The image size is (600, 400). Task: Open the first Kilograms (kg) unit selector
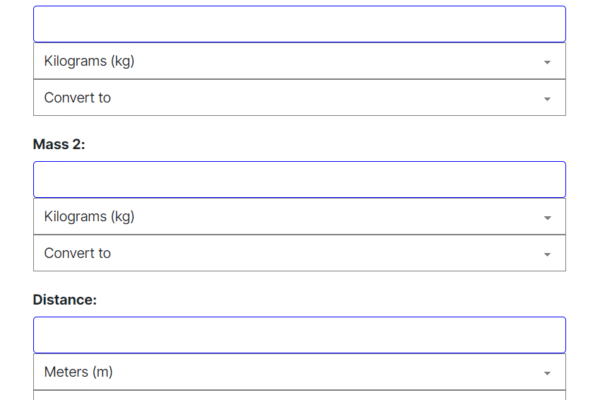coord(299,61)
